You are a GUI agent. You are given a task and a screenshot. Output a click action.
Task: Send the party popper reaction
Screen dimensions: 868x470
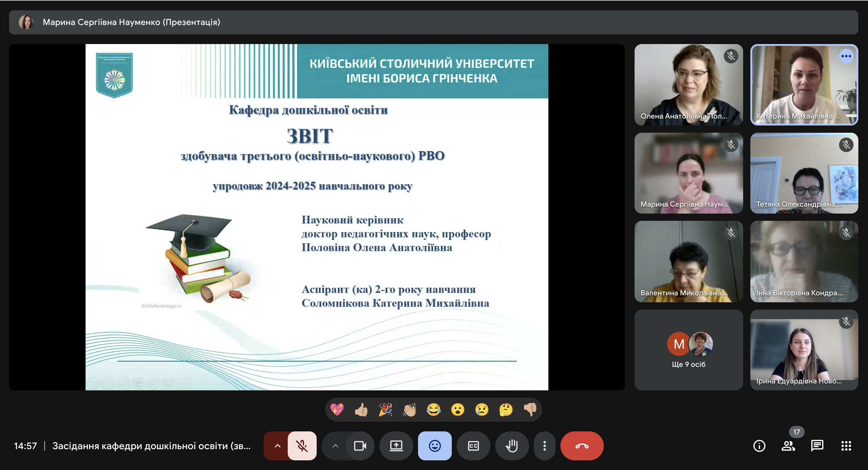[385, 410]
